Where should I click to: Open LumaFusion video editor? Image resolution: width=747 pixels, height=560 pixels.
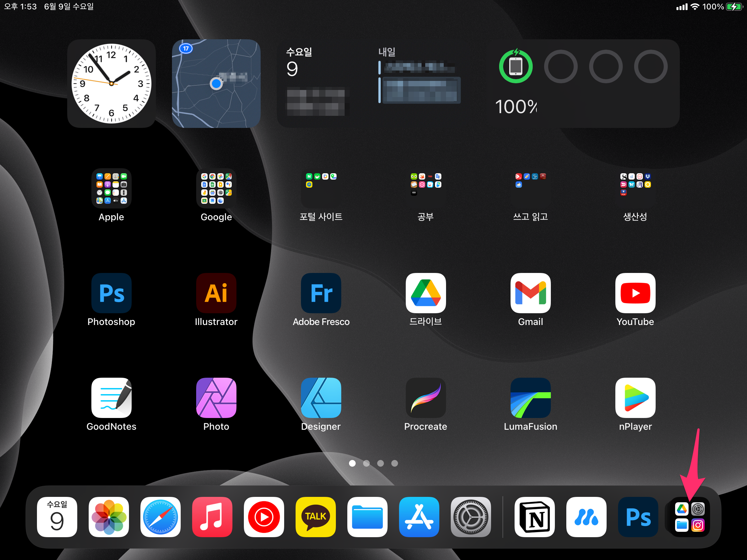coord(530,397)
